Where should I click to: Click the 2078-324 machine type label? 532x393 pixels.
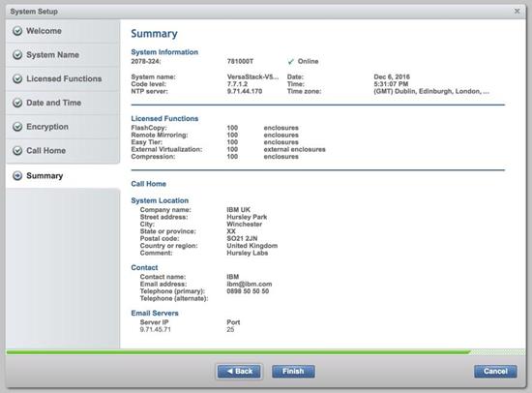coord(146,62)
